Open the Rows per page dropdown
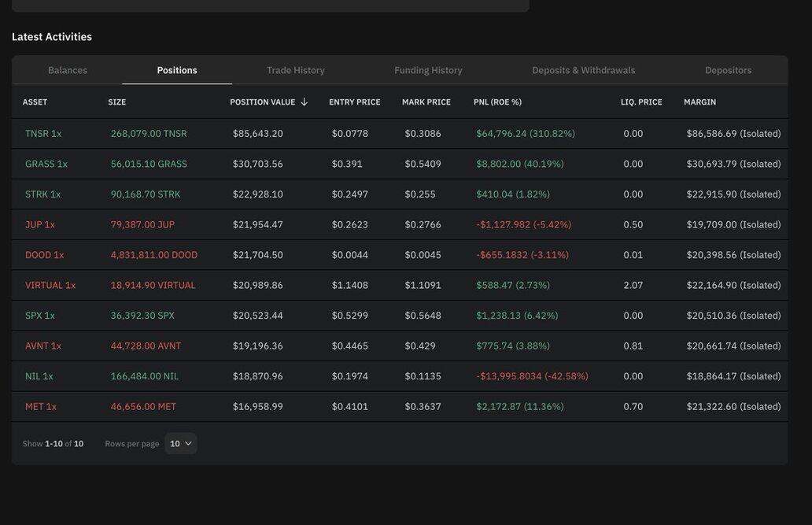Screen dimensions: 812x525 click(x=180, y=444)
